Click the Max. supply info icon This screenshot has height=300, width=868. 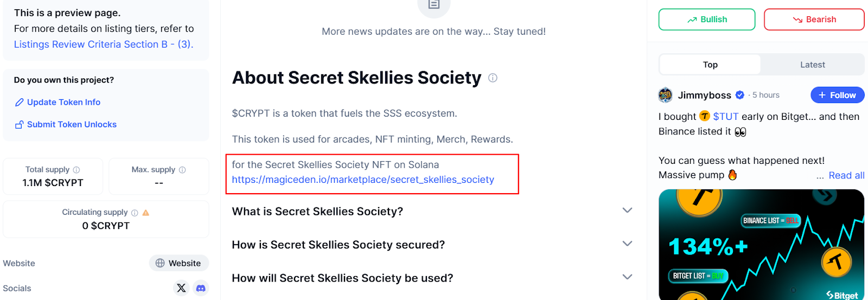tap(182, 170)
